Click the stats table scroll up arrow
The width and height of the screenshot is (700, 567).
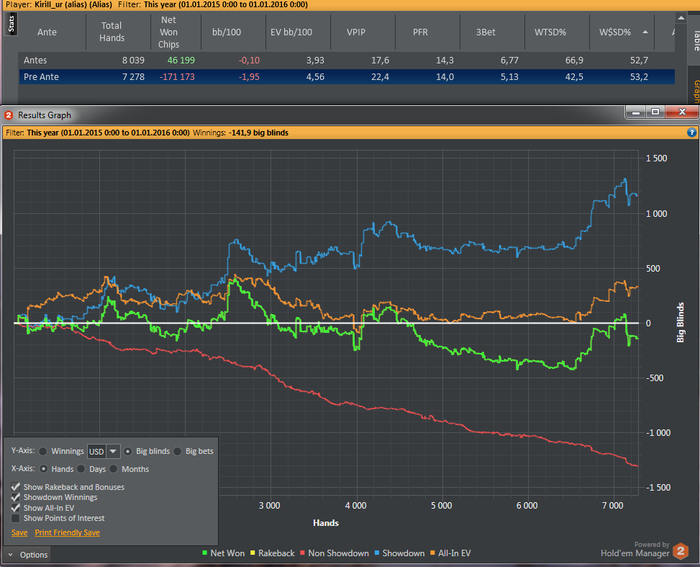pyautogui.click(x=681, y=18)
